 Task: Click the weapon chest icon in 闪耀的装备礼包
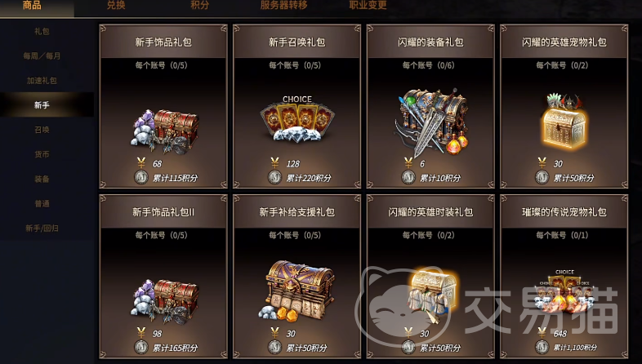pos(431,122)
